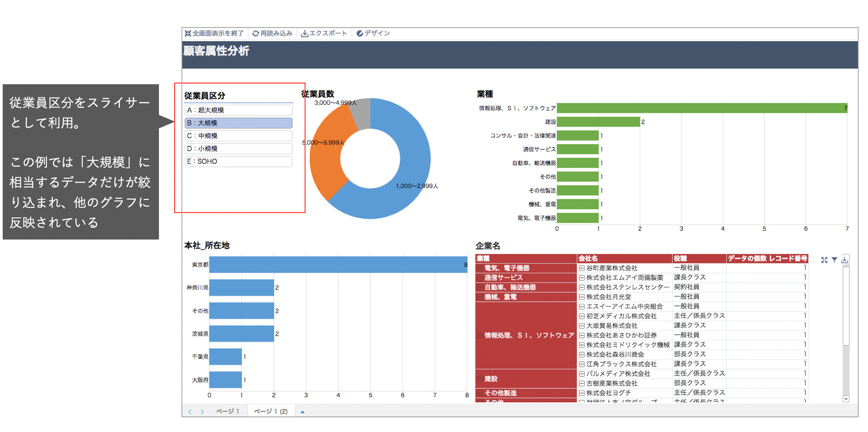Screen dimensions: 868x432
Task: Click the reload (再読み込み) icon
Action: pos(255,33)
